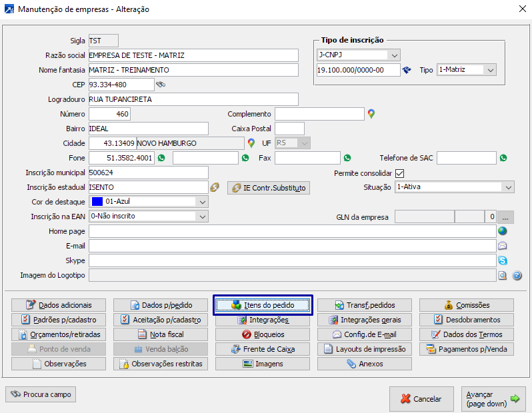This screenshot has width=532, height=413.
Task: Expand the Tipo 1-Matriz dropdown
Action: coord(491,69)
